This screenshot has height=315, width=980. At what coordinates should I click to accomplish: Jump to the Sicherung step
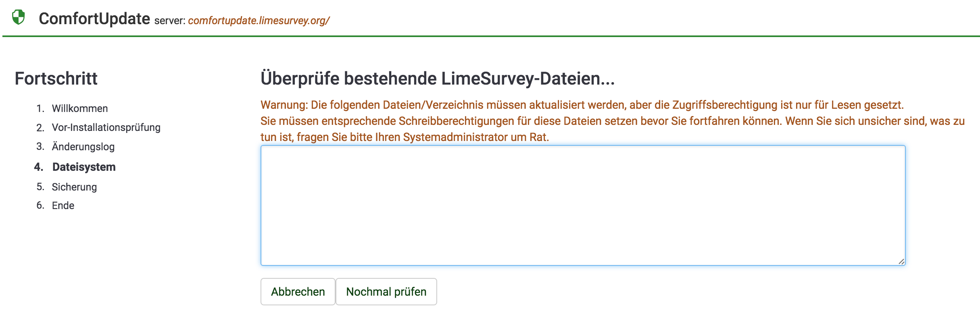74,187
